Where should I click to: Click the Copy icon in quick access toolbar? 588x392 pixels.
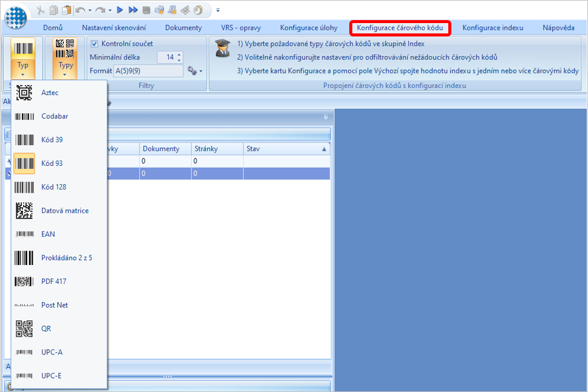(53, 10)
